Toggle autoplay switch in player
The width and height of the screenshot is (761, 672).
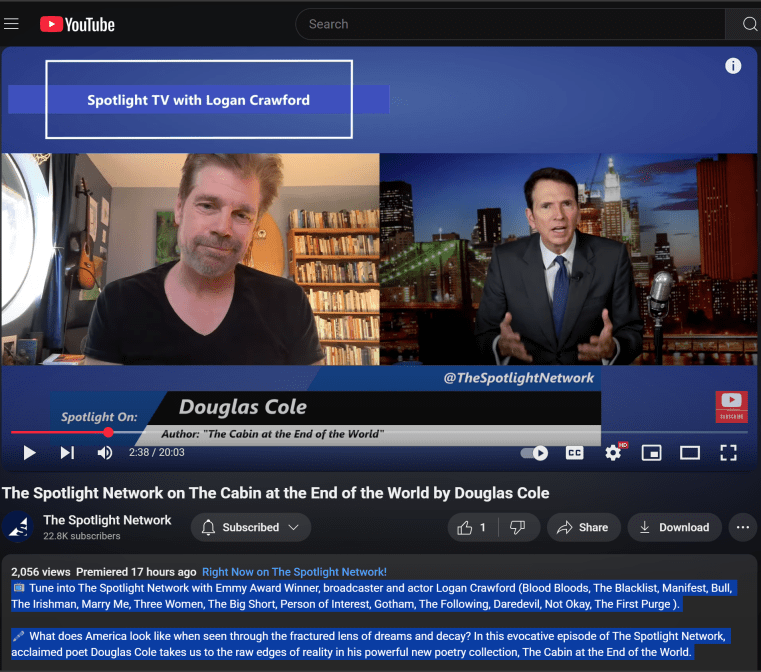tap(535, 453)
